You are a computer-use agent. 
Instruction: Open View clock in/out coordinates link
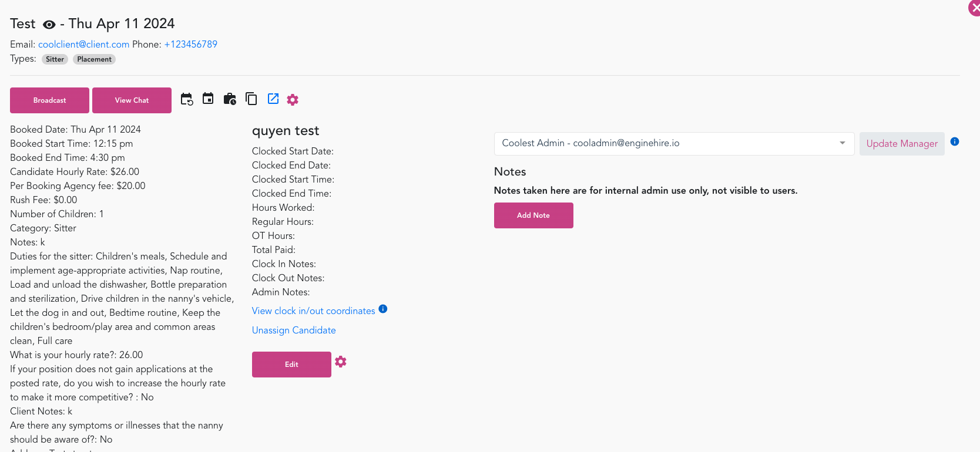313,311
